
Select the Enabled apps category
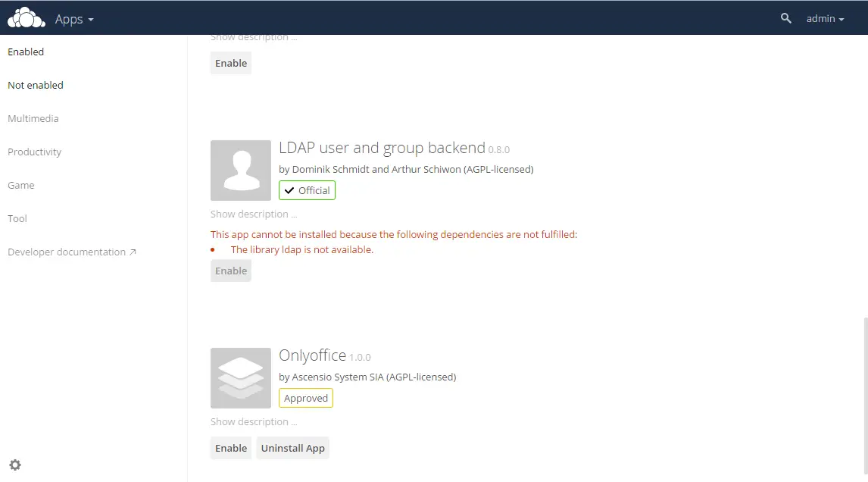(26, 52)
